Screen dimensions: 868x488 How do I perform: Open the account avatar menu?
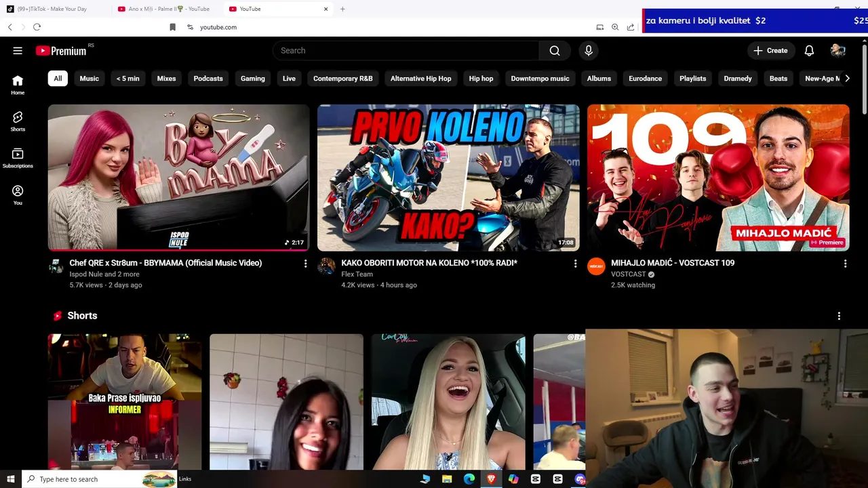838,51
